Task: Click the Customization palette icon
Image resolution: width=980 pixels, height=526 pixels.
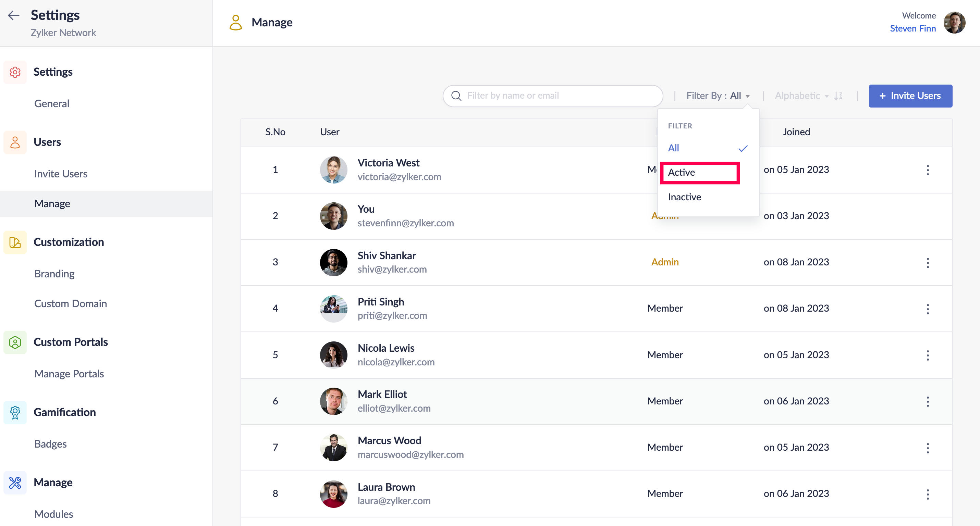Action: point(15,242)
